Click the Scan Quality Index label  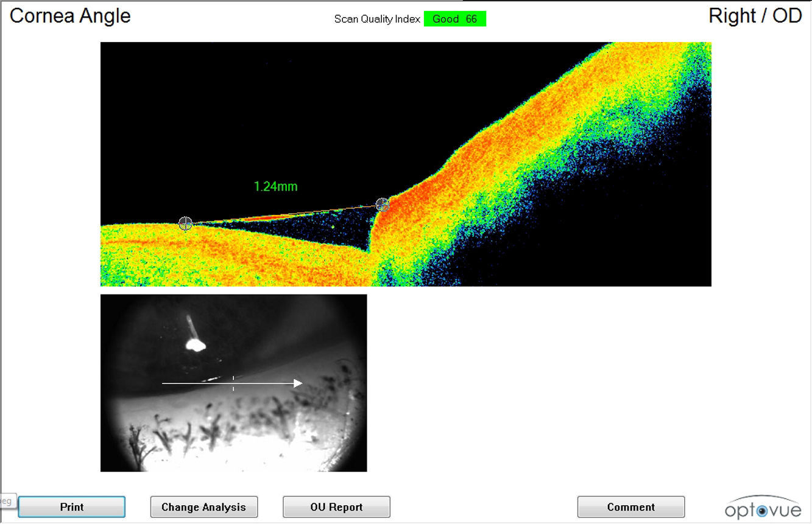[x=377, y=19]
